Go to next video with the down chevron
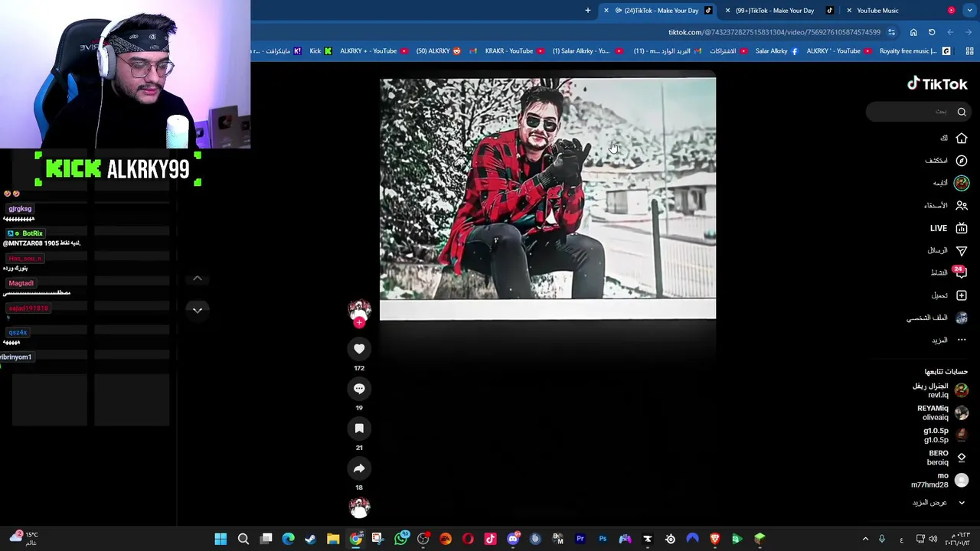980x551 pixels. pos(197,310)
